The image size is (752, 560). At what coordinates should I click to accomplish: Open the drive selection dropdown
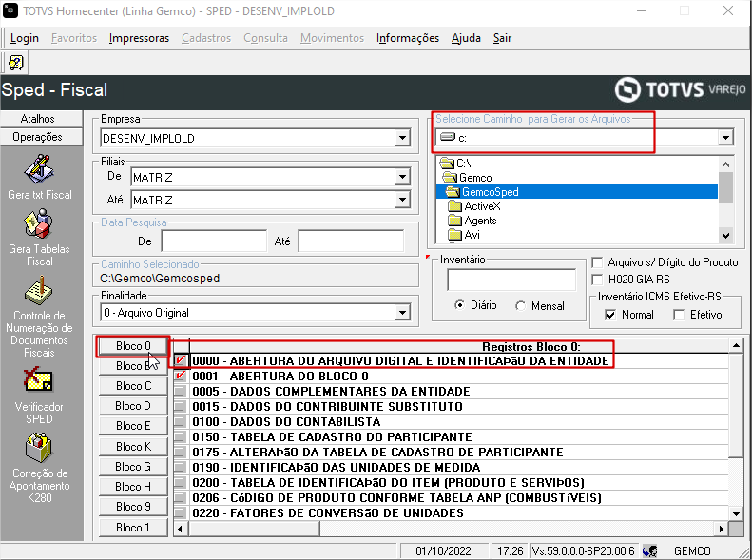(x=725, y=138)
